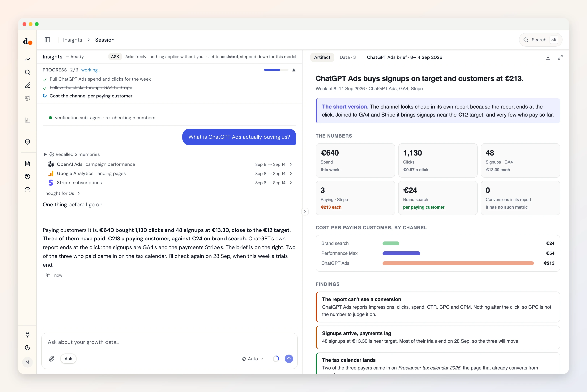Click the Brand search green bar

391,244
